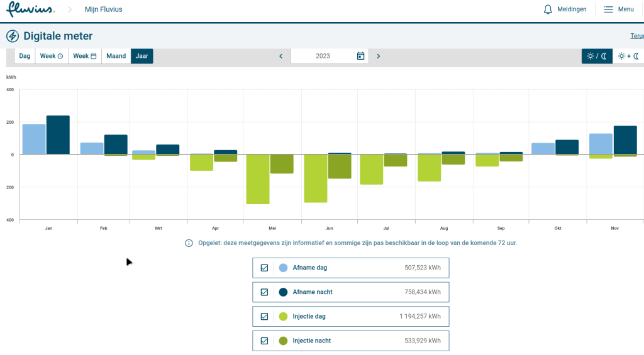Select the Dag tab

click(25, 56)
